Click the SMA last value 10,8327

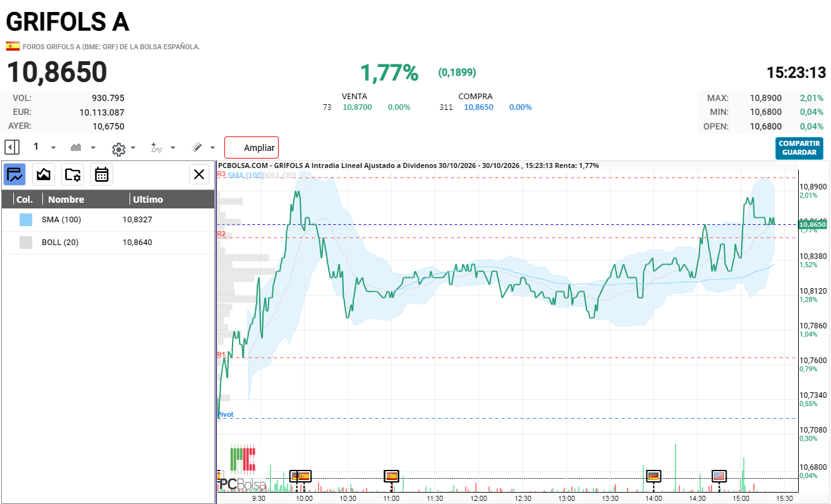137,220
